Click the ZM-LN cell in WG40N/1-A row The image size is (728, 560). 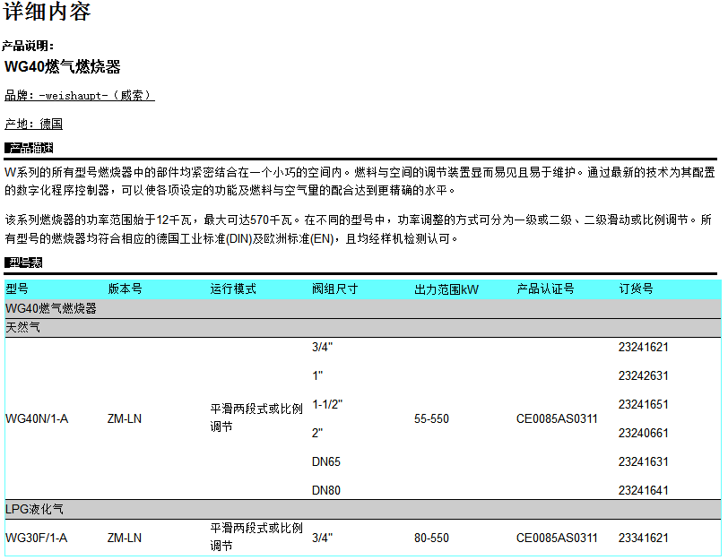(x=125, y=419)
